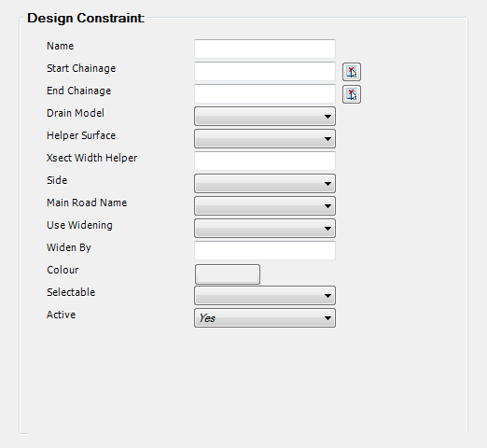Expand the Main Road Name dropdown
The image size is (487, 448).
pos(265,206)
